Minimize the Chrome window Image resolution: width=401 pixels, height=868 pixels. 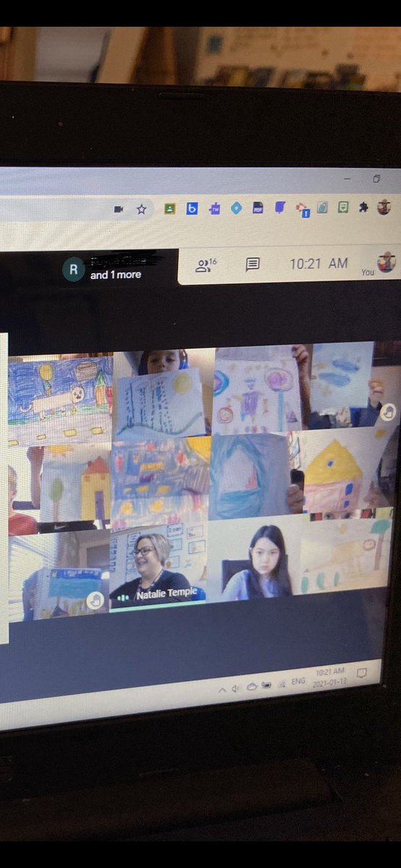coord(348,179)
